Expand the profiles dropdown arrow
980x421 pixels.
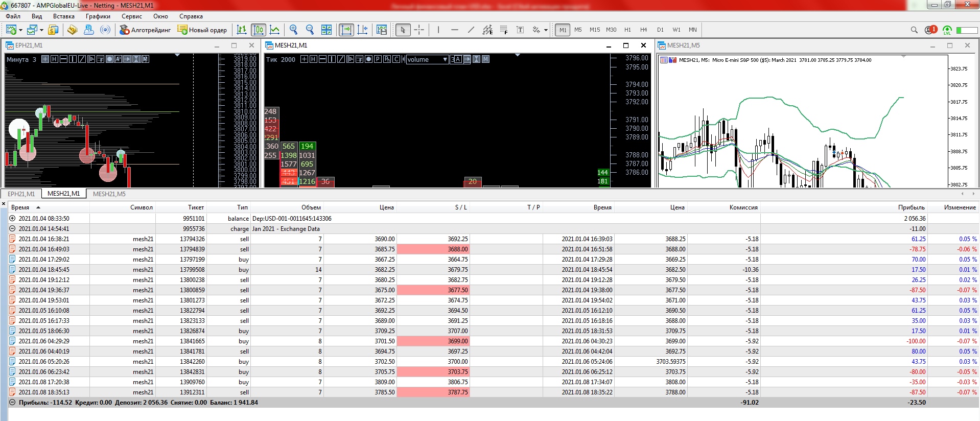pyautogui.click(x=41, y=30)
